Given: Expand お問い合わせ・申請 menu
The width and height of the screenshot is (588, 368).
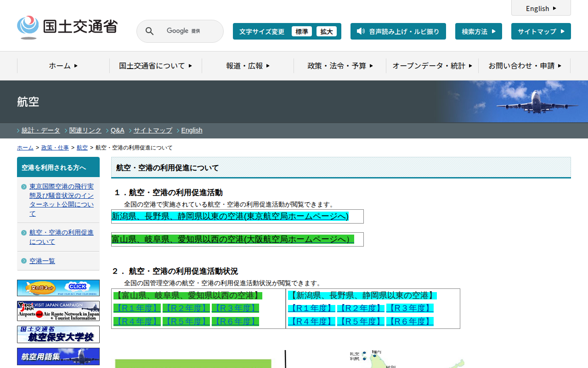Looking at the screenshot, I should point(525,66).
